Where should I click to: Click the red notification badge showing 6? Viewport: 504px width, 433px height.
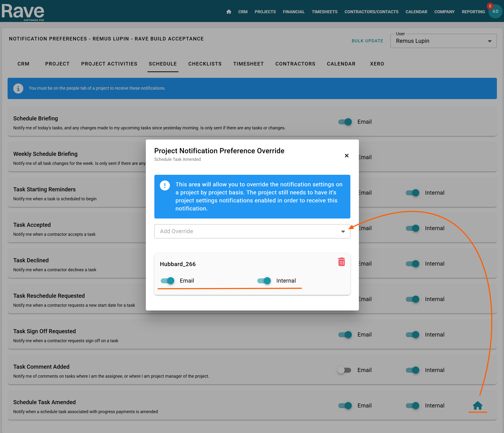pos(490,6)
